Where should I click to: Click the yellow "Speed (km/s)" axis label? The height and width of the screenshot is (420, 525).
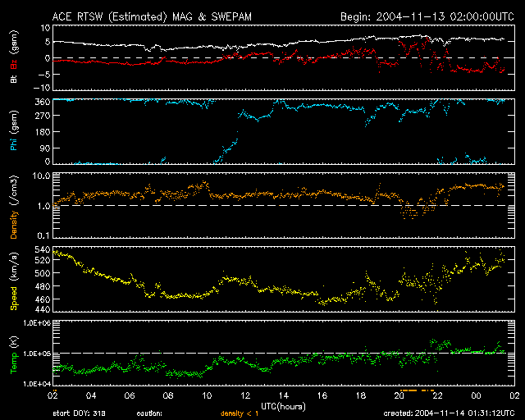(14, 281)
